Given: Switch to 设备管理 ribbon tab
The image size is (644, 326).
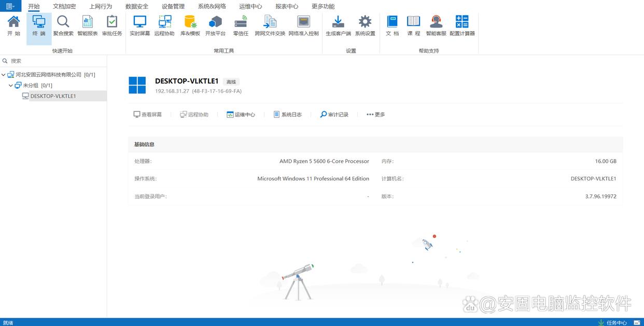Looking at the screenshot, I should 173,6.
